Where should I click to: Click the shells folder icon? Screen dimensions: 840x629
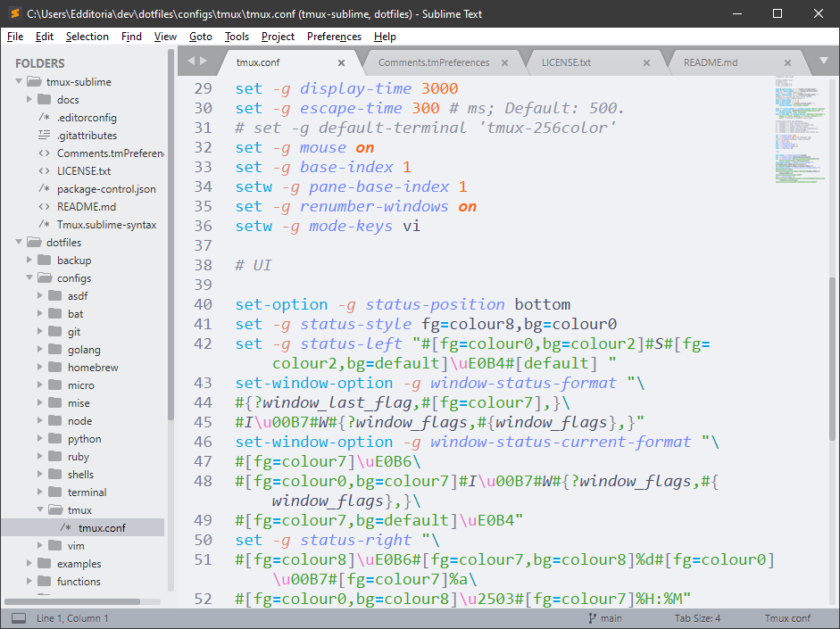(55, 474)
